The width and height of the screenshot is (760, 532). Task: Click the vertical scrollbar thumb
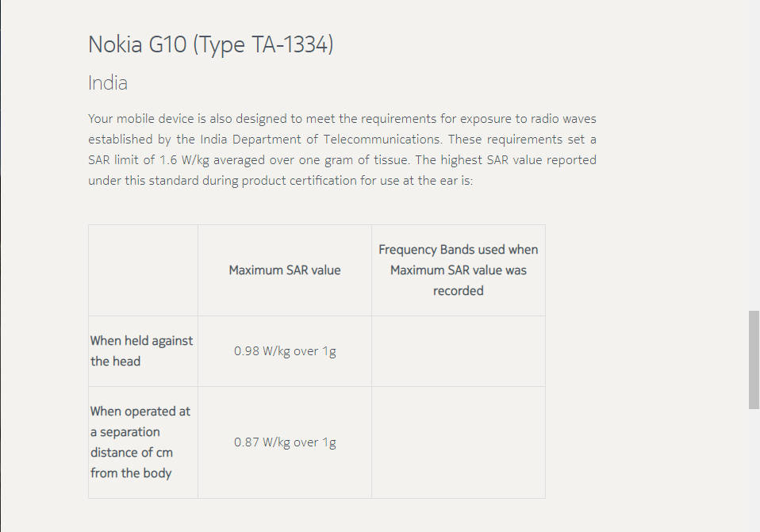[754, 359]
